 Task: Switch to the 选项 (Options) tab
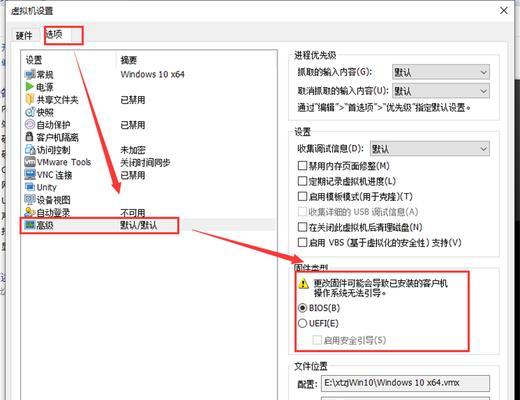[54, 34]
